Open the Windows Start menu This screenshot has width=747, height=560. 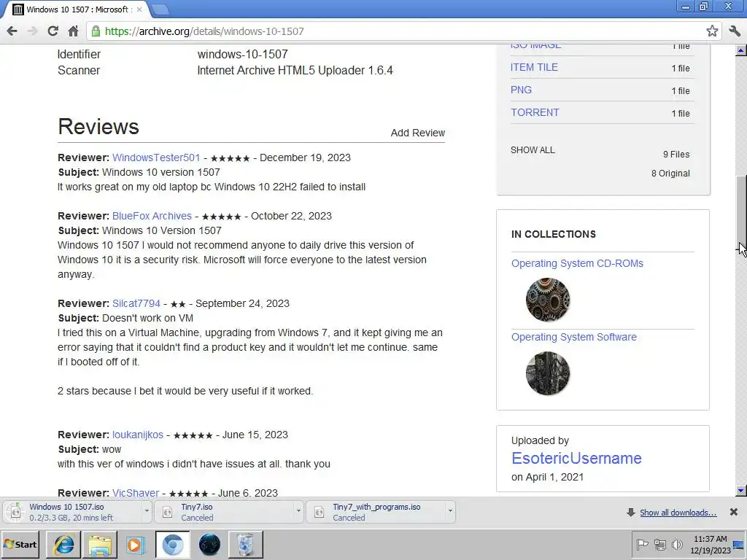[20, 544]
